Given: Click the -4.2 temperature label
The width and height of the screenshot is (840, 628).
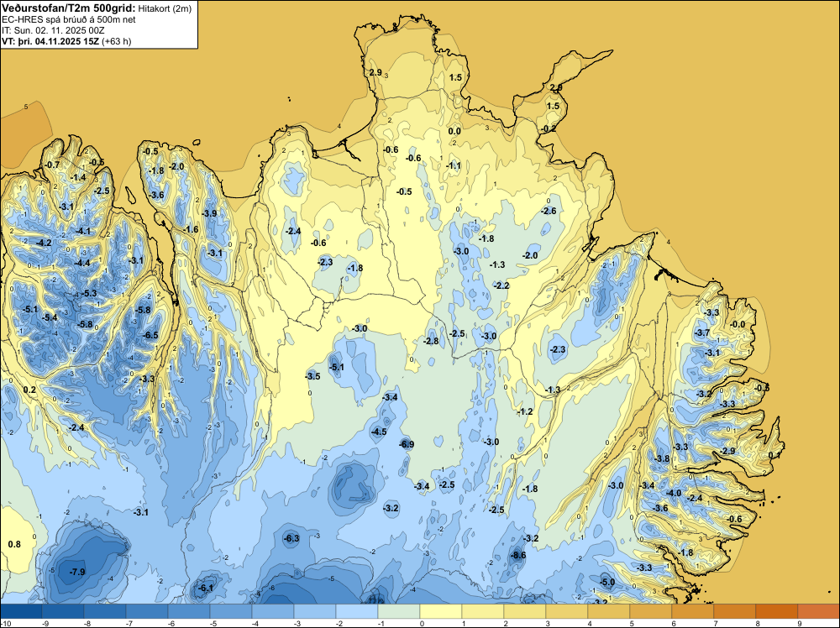Looking at the screenshot, I should [44, 243].
